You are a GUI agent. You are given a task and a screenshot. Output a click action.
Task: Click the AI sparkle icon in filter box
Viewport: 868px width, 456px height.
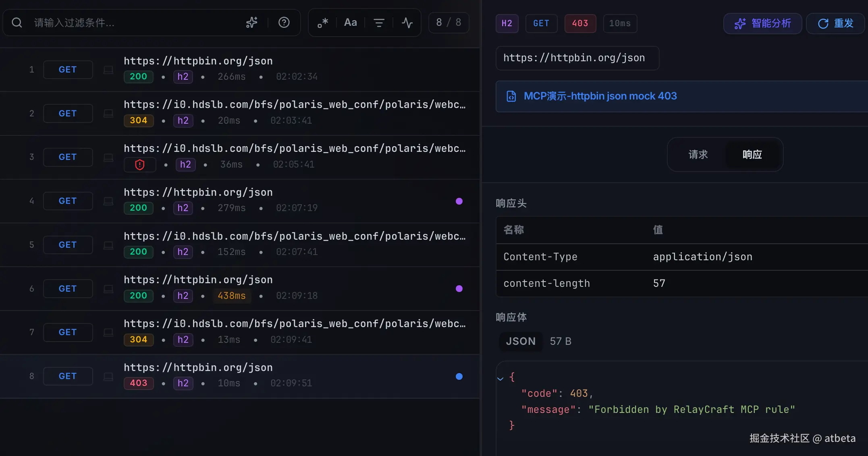[x=252, y=23]
